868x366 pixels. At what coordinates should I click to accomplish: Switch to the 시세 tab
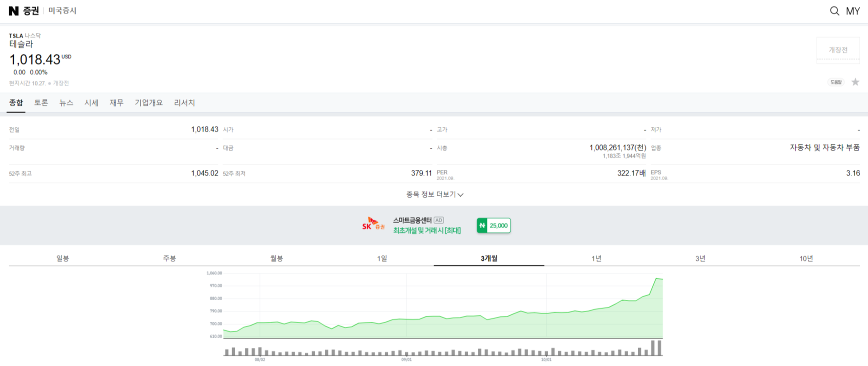click(x=91, y=103)
